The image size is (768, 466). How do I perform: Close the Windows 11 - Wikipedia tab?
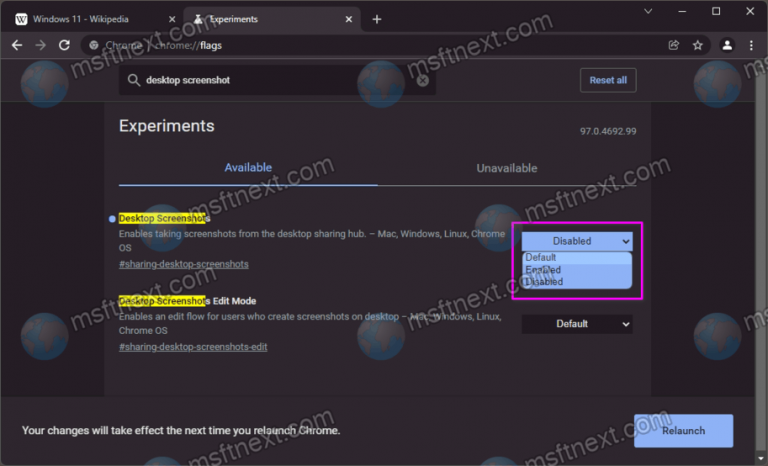click(172, 19)
